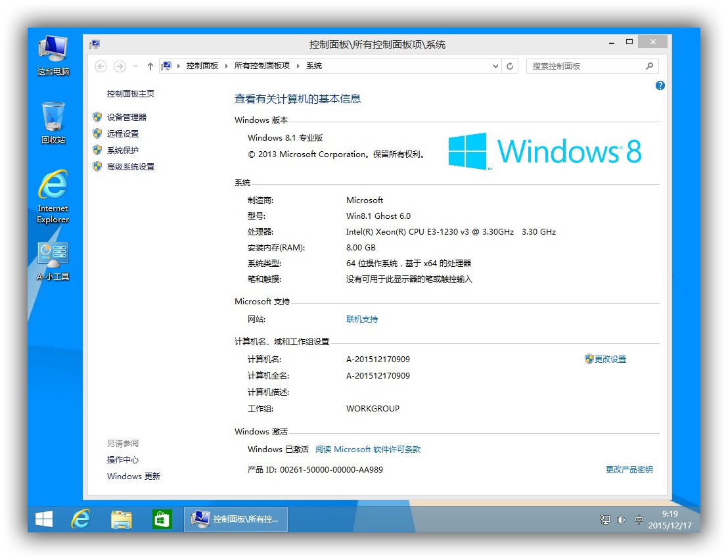Image resolution: width=728 pixels, height=560 pixels.
Task: Click the Windows 8.1 专业版 text
Action: pos(285,138)
